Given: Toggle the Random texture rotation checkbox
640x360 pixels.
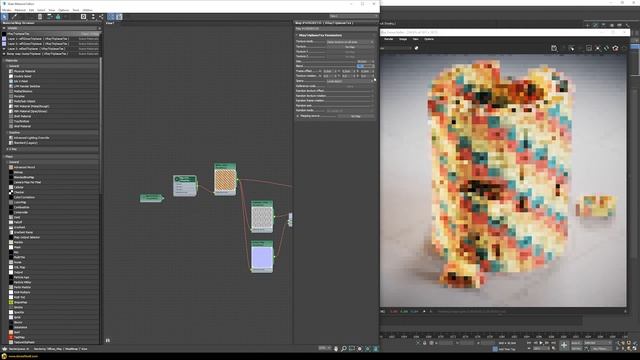Looking at the screenshot, I should tap(372, 96).
